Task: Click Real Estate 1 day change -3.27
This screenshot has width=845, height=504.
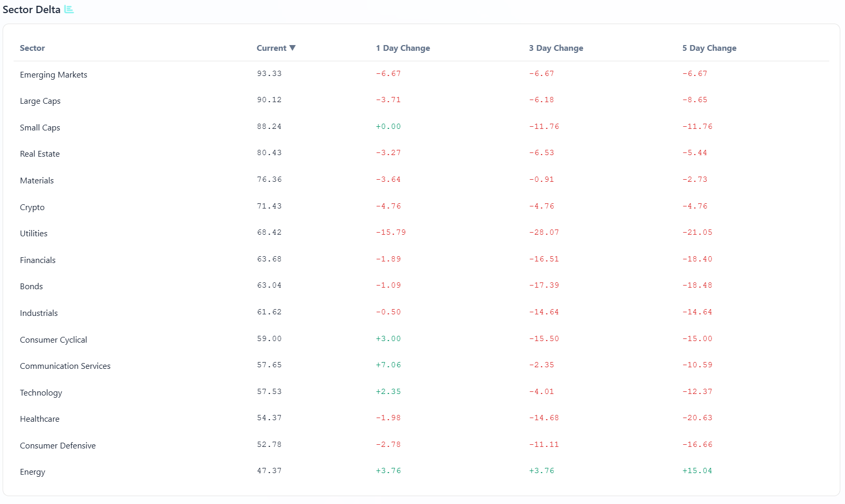Action: 388,152
